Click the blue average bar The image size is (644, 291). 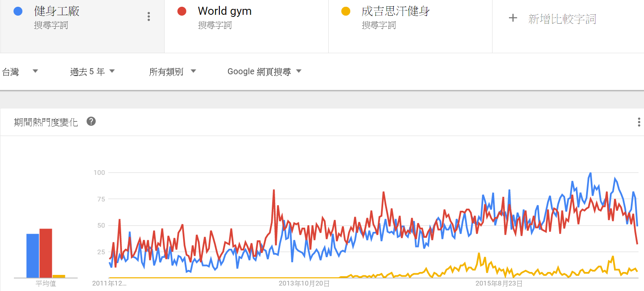click(32, 256)
